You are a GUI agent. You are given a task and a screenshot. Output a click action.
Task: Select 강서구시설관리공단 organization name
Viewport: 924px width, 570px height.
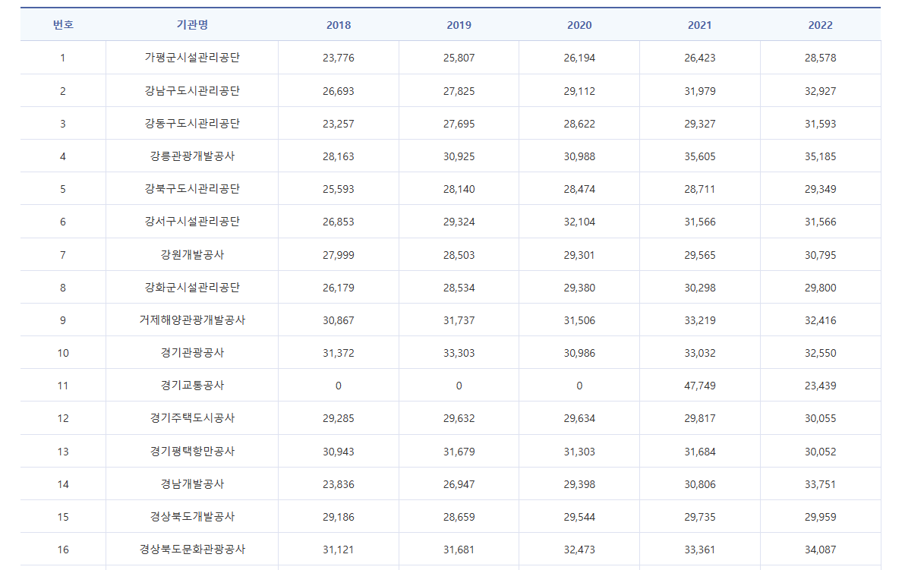pos(192,222)
